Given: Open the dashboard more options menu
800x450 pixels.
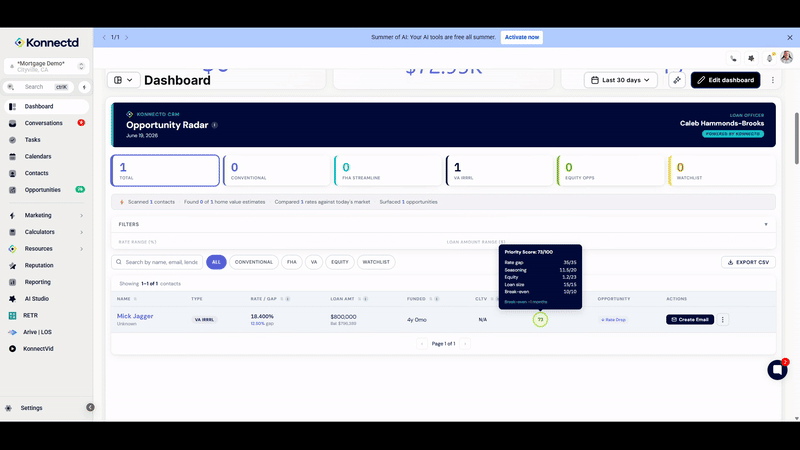Looking at the screenshot, I should click(772, 80).
